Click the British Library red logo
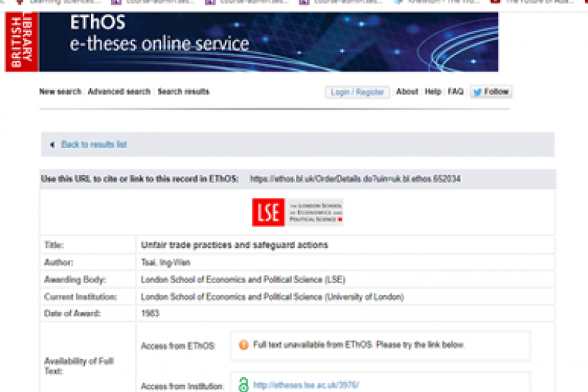The width and height of the screenshot is (588, 392). (x=21, y=42)
